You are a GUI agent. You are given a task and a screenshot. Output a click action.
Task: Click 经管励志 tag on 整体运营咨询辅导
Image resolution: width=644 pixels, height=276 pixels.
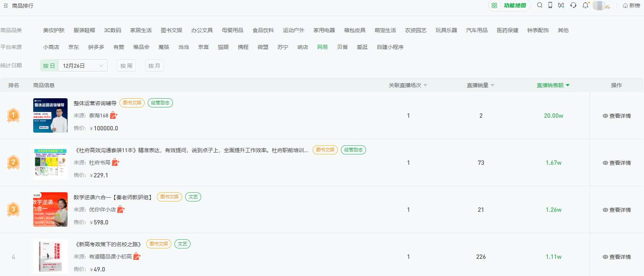(x=160, y=103)
